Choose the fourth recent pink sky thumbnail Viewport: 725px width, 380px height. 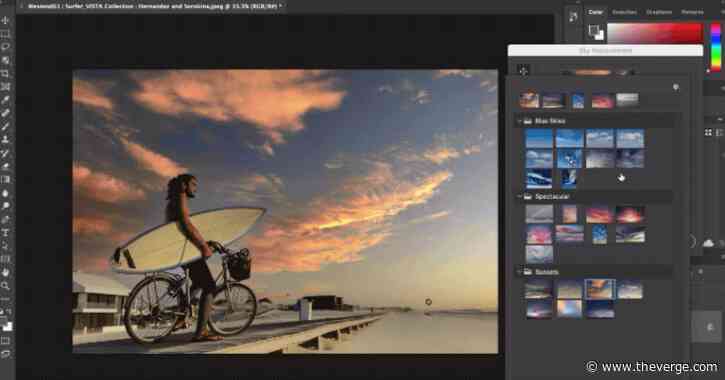coord(602,100)
